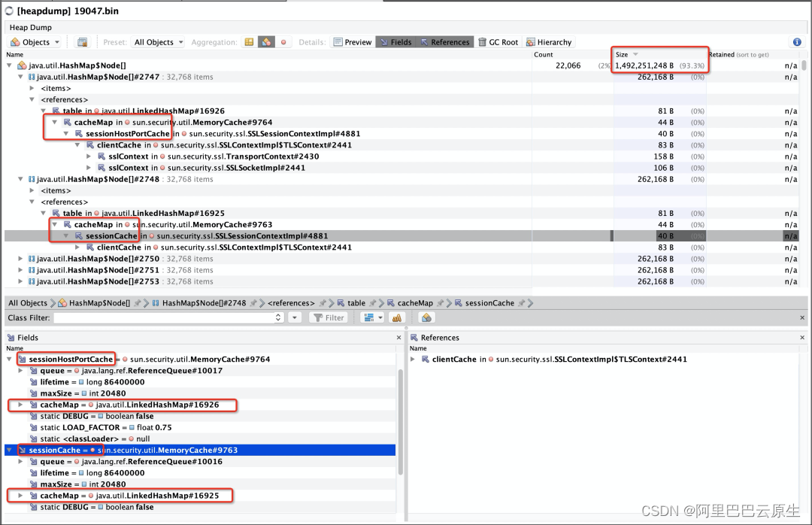
Task: Select table in LinkedHashMap#16926 row
Action: point(401,111)
